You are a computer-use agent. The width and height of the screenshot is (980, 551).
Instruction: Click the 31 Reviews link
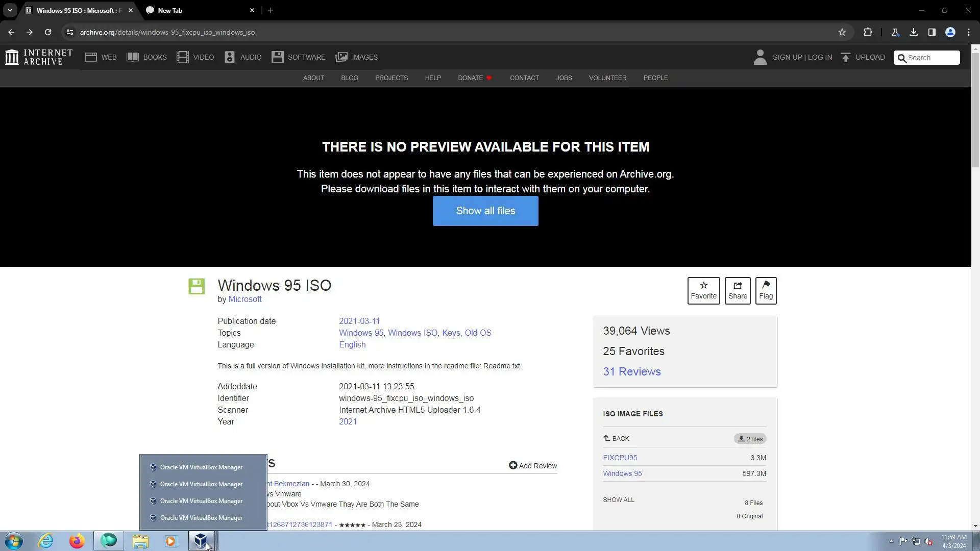(x=631, y=371)
